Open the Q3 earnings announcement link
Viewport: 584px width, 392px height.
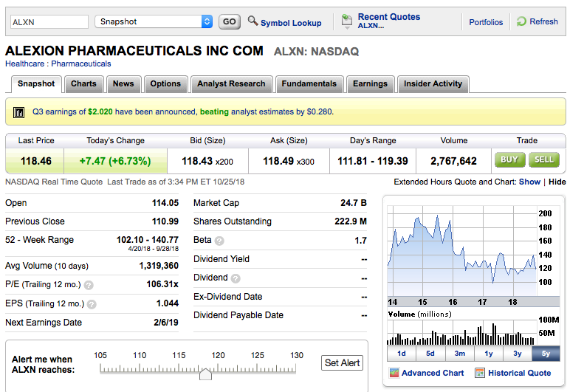[x=183, y=111]
